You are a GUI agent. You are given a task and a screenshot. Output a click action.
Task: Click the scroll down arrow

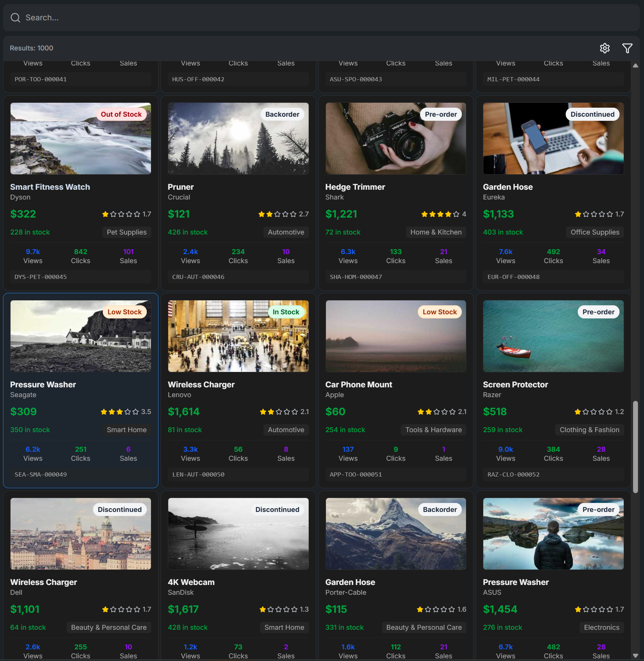635,655
